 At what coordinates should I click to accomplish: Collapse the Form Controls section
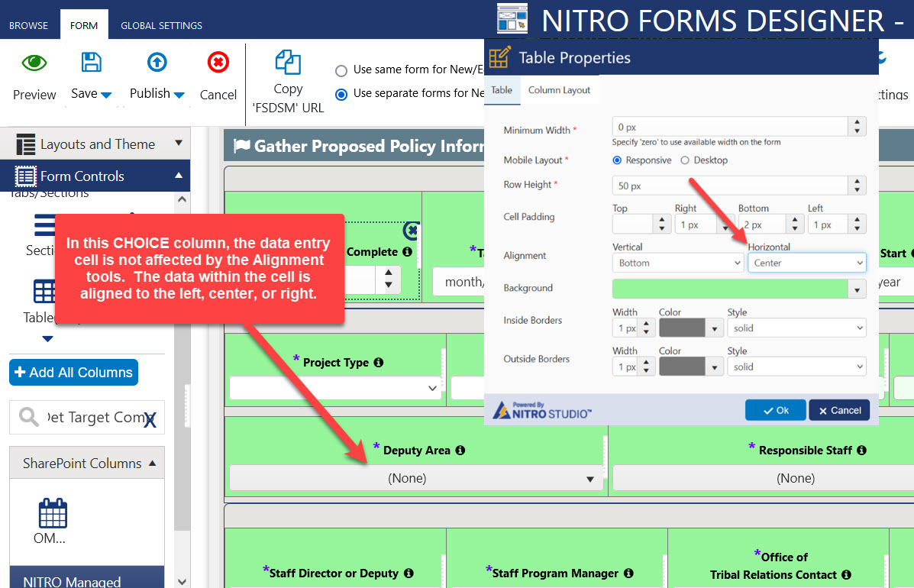coord(179,176)
